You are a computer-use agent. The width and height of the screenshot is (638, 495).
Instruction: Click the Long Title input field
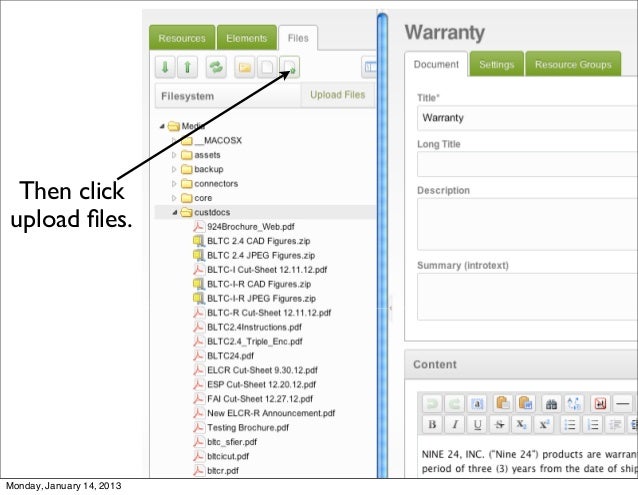point(527,164)
